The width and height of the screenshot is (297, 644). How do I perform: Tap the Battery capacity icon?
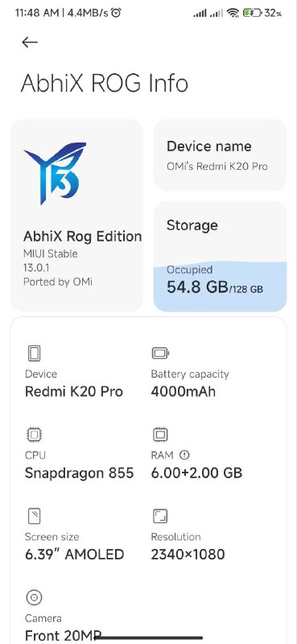point(160,353)
